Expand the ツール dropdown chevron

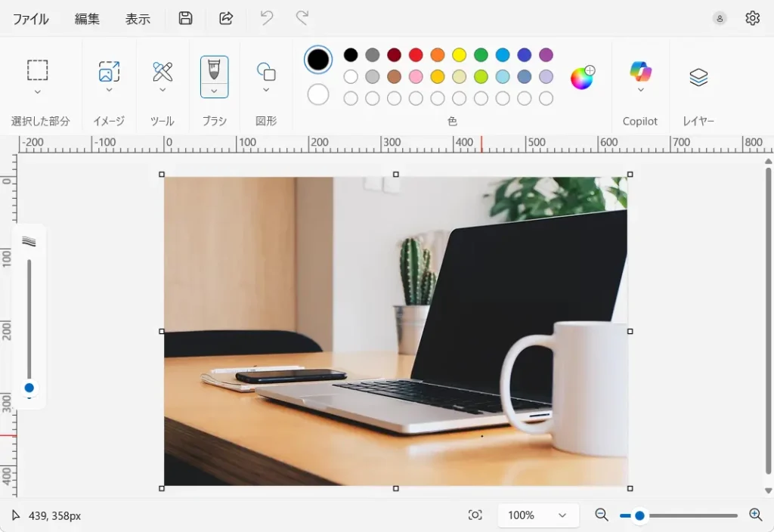pyautogui.click(x=163, y=90)
